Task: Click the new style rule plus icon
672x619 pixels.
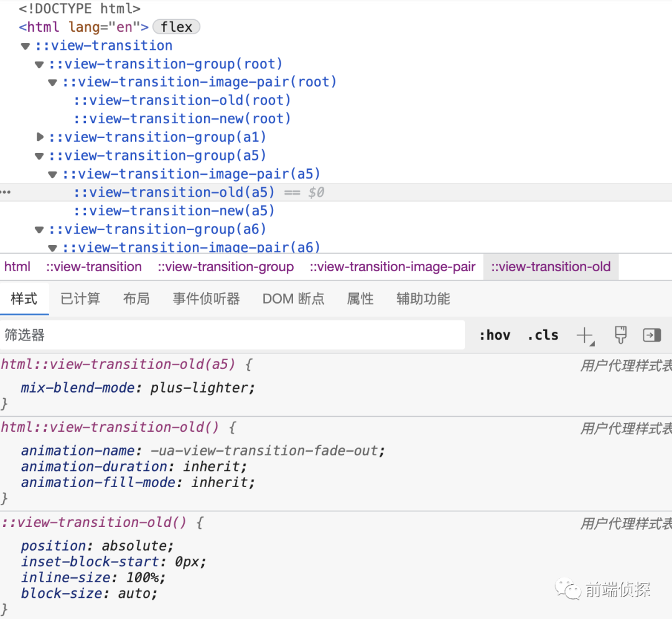Action: tap(585, 335)
